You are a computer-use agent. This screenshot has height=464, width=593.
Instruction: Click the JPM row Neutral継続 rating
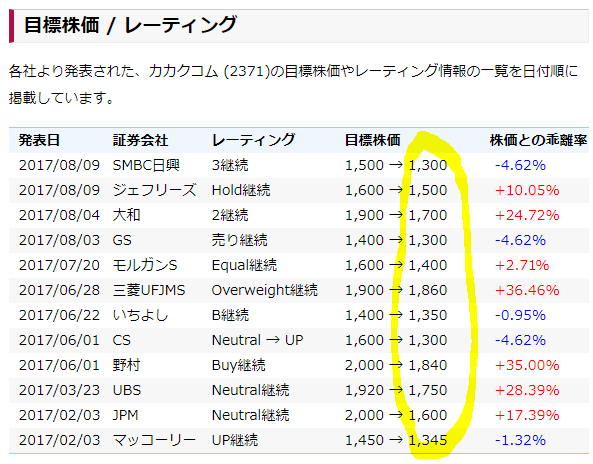click(250, 415)
